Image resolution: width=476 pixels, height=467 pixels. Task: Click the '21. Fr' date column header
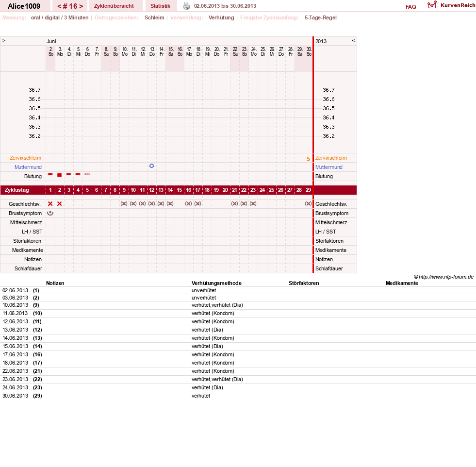226,51
